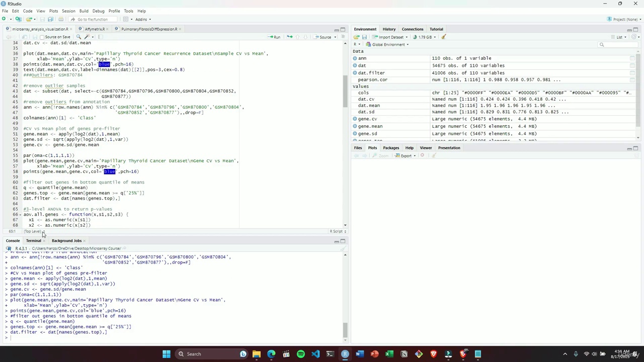Clear all plots broom icon

click(434, 155)
